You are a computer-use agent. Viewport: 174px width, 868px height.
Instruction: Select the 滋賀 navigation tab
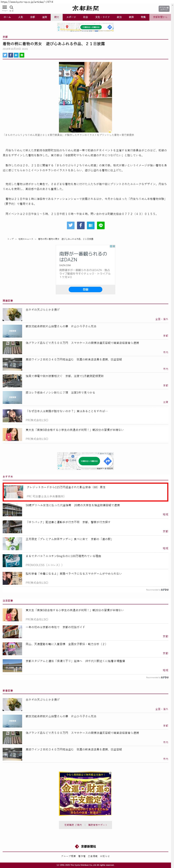[45, 17]
